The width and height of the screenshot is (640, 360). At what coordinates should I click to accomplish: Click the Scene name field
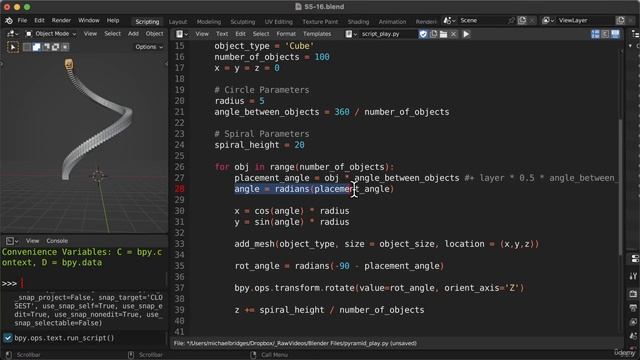click(483, 20)
